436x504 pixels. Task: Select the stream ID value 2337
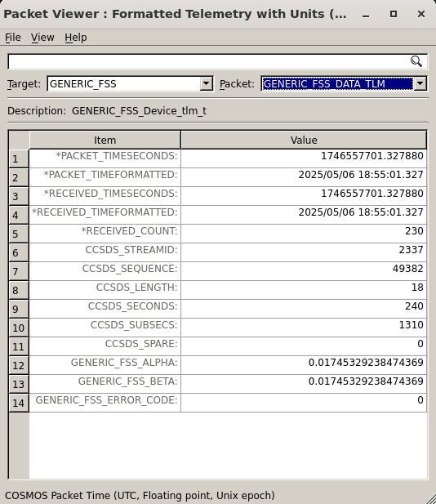[304, 252]
